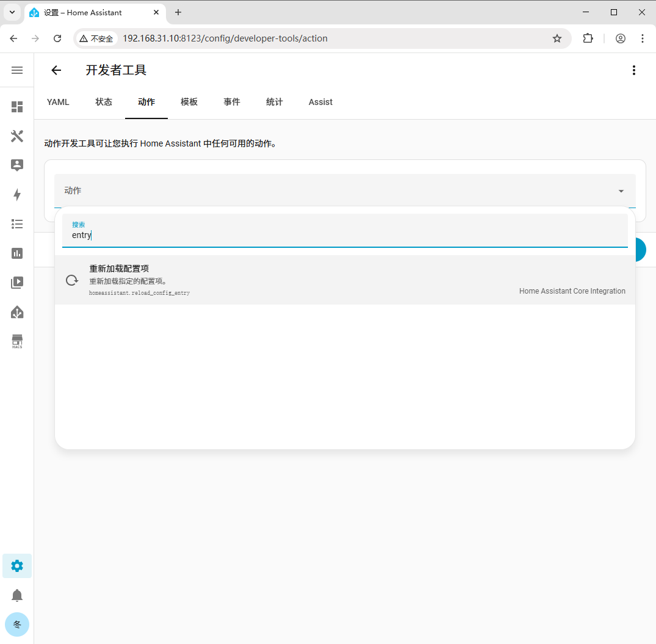Switch to the Assist tab
The image size is (656, 644).
[320, 102]
